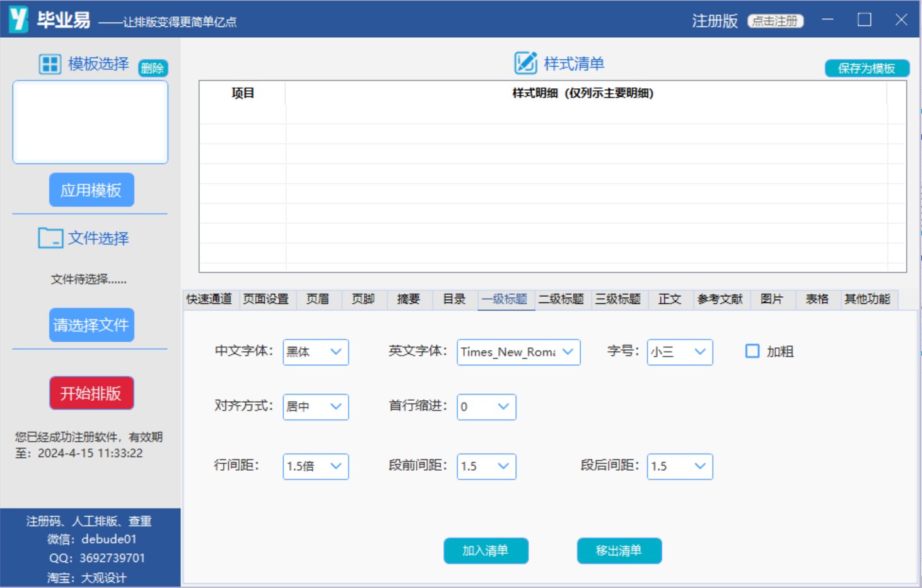Switch to the 页面设置 tab

pyautogui.click(x=266, y=299)
